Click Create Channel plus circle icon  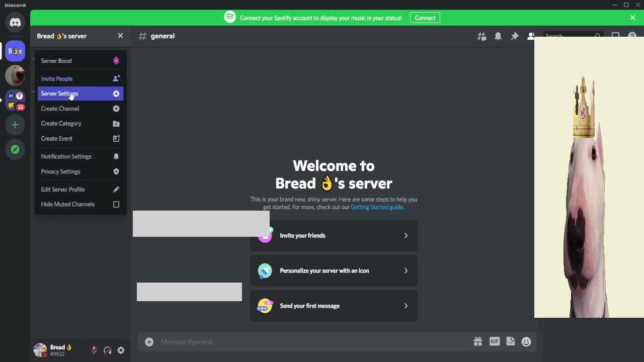tap(116, 109)
